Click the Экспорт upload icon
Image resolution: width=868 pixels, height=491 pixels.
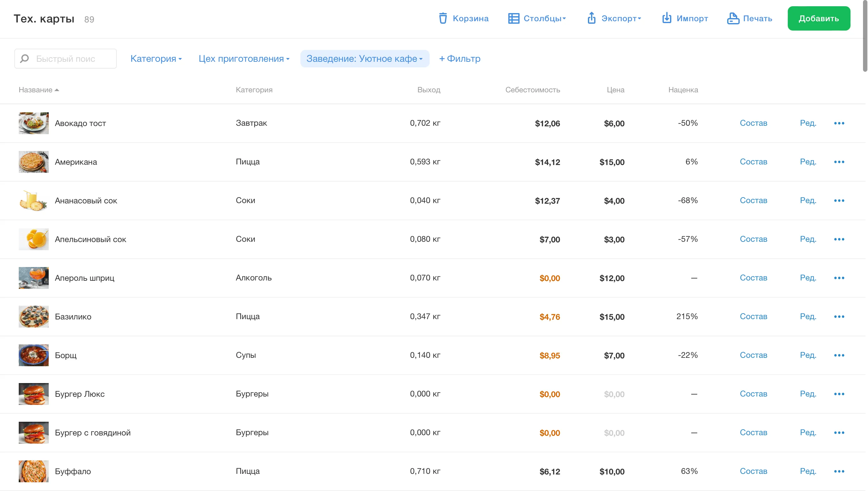tap(591, 18)
